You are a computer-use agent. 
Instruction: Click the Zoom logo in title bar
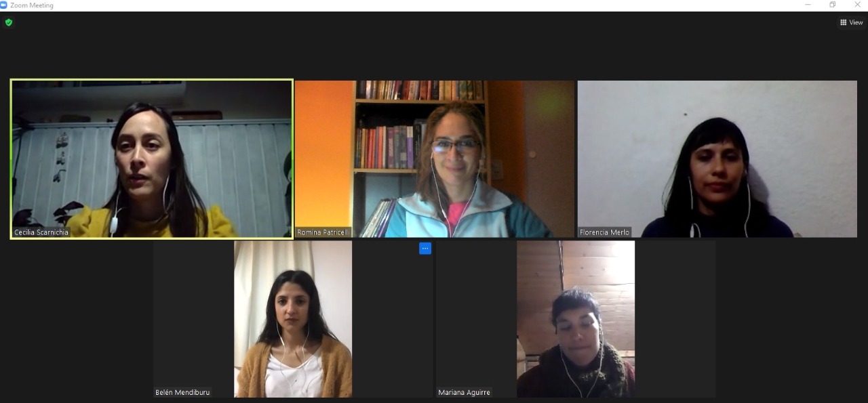[3, 5]
